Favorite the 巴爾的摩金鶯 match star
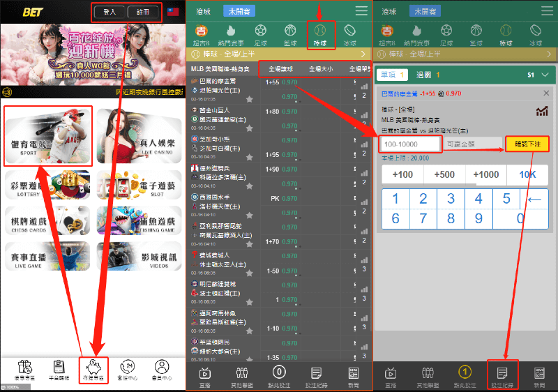Image resolution: width=558 pixels, height=392 pixels. pyautogui.click(x=250, y=99)
